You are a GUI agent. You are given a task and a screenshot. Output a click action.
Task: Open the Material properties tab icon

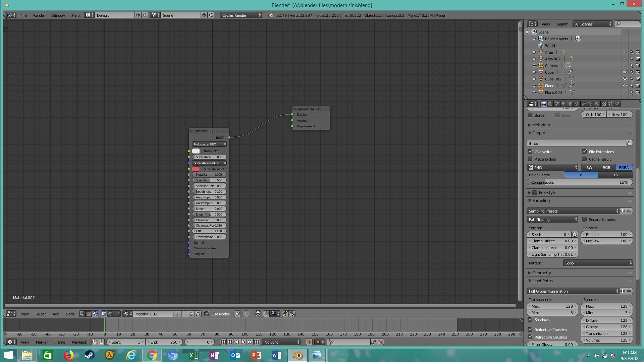pyautogui.click(x=597, y=104)
